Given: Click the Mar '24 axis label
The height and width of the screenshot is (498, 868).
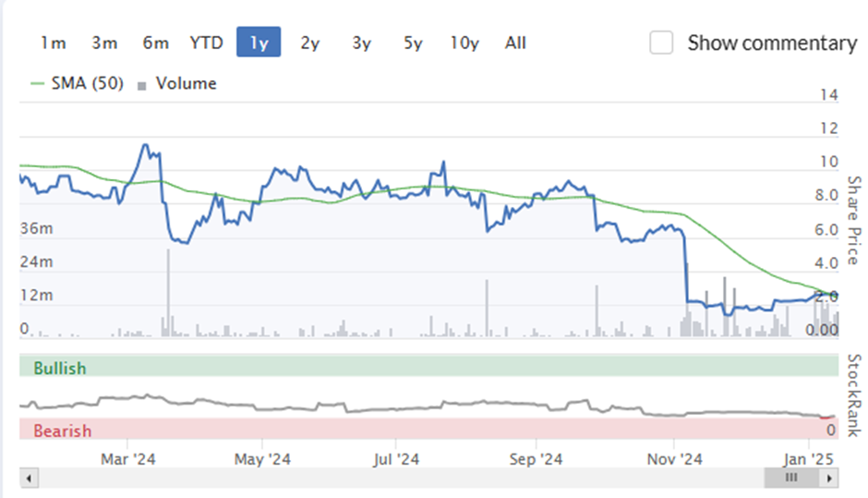Looking at the screenshot, I should coord(127,459).
